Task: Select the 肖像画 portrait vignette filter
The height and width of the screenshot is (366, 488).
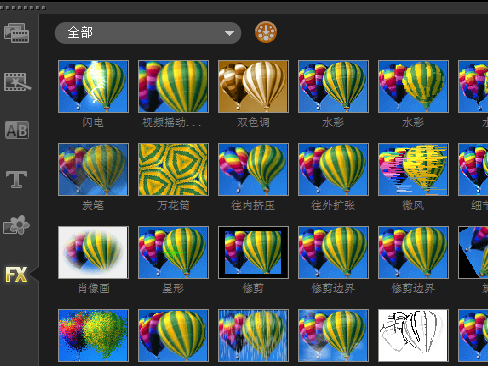Action: 93,252
